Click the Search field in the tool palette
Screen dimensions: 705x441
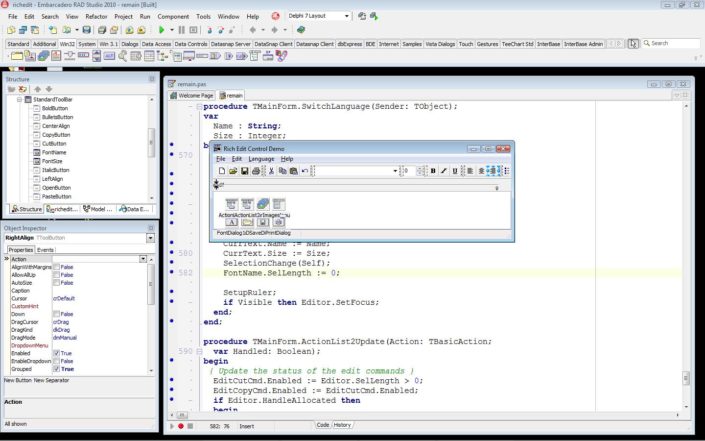click(670, 43)
